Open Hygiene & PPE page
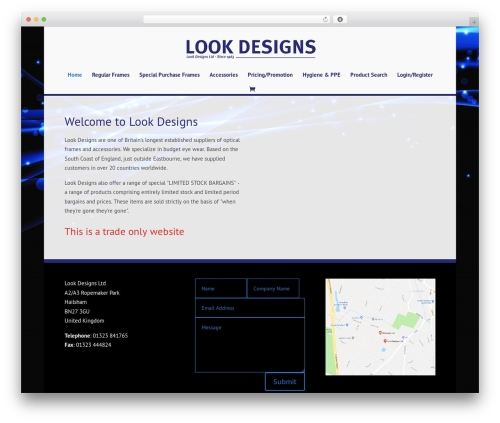 pos(321,75)
